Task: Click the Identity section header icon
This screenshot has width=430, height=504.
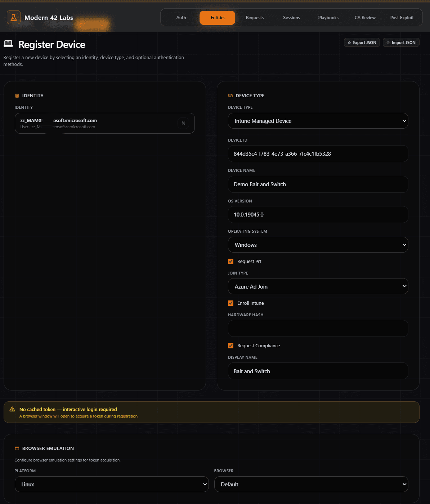Action: 17,95
